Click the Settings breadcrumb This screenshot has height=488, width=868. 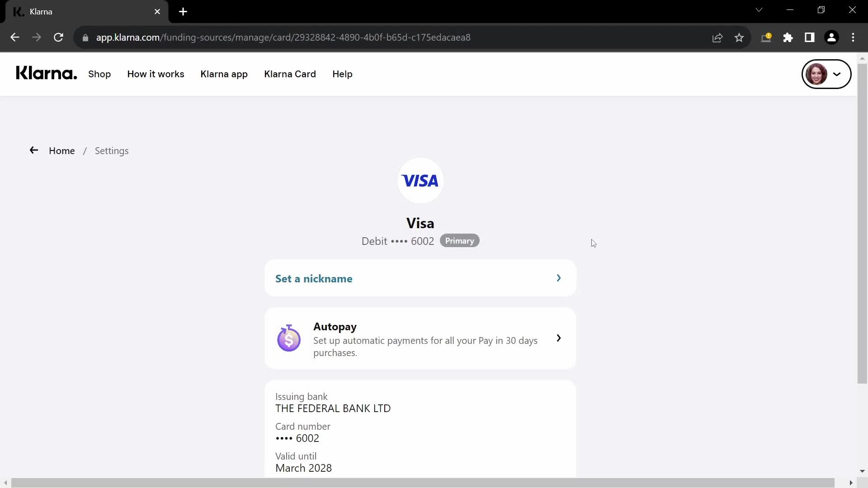(x=112, y=151)
